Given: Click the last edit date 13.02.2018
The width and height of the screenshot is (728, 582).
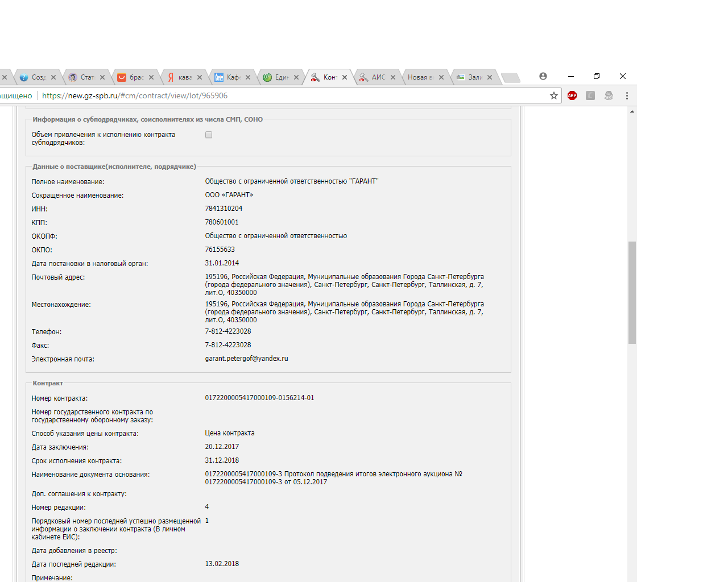Looking at the screenshot, I should pos(222,564).
